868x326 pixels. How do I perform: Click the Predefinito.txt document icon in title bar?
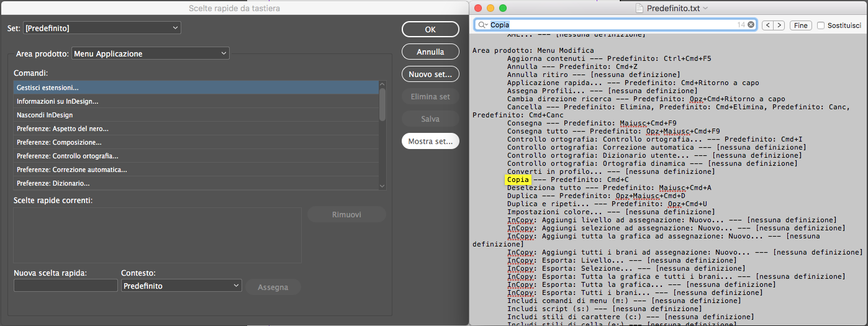639,7
